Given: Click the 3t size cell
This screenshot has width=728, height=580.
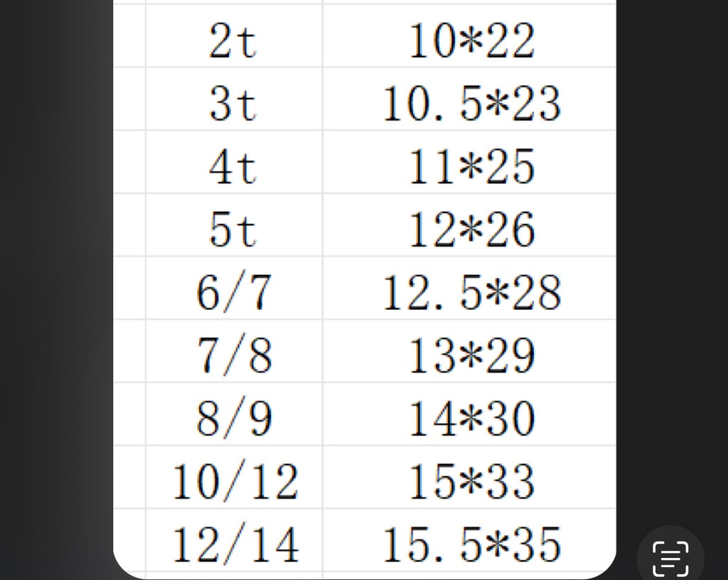Looking at the screenshot, I should [x=234, y=99].
